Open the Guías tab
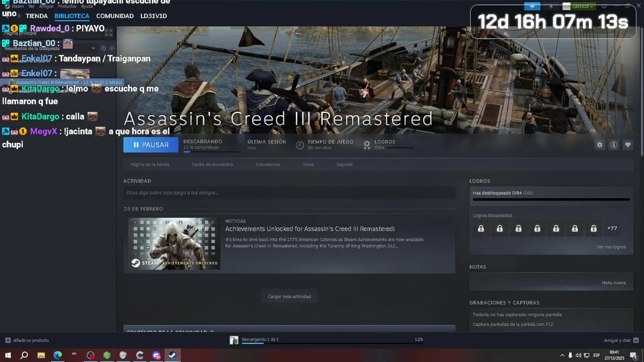 (308, 164)
